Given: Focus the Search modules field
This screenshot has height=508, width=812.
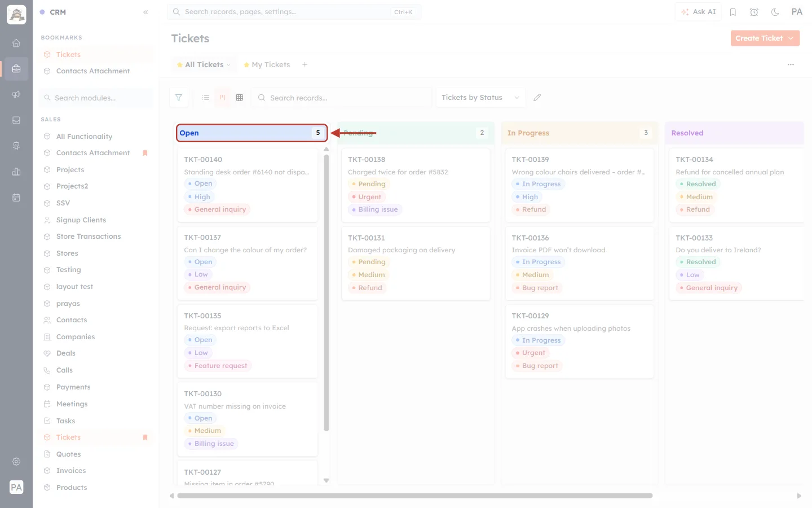Looking at the screenshot, I should coord(96,98).
